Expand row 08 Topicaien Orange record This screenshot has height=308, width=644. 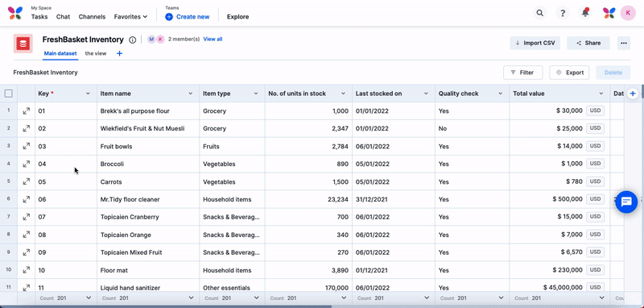27,235
